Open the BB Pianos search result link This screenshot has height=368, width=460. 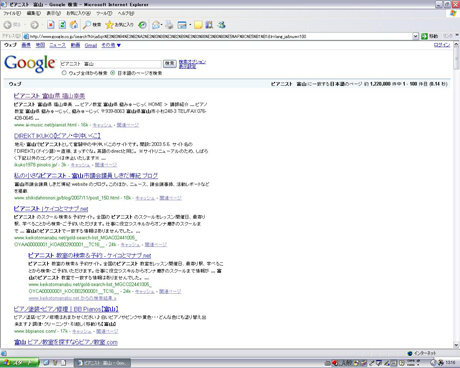click(66, 309)
